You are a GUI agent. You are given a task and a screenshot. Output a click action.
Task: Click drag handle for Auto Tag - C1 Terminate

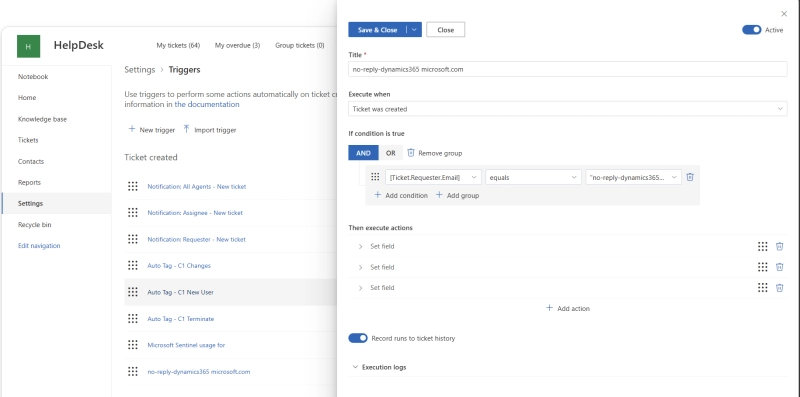[x=133, y=318]
